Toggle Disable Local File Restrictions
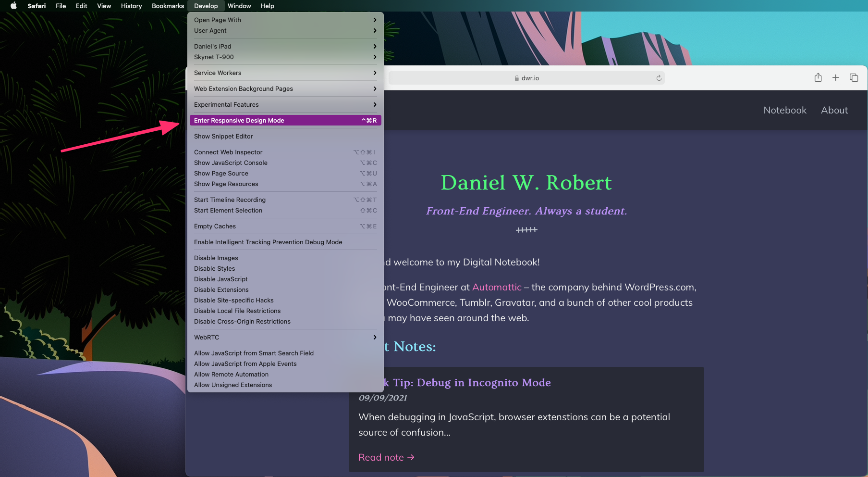Viewport: 868px width, 477px height. point(285,311)
